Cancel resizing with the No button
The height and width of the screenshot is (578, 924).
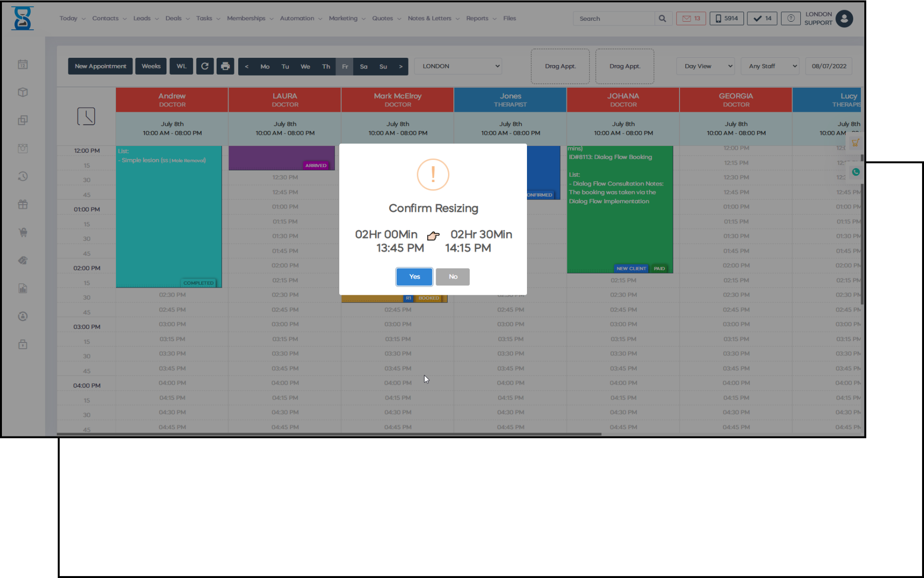(452, 277)
